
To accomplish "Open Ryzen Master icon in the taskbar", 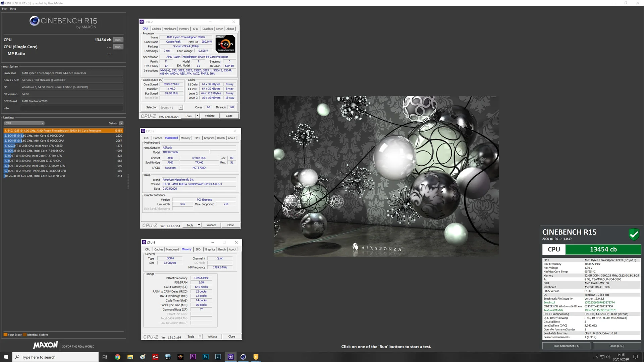I will pos(180,357).
